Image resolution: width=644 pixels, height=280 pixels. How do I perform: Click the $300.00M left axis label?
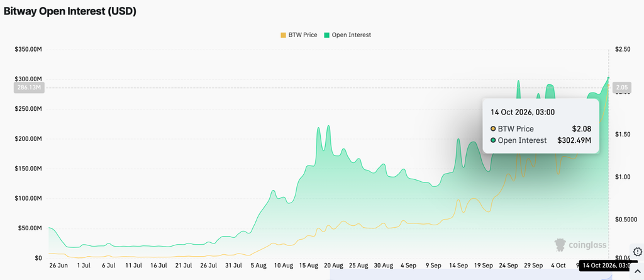28,79
